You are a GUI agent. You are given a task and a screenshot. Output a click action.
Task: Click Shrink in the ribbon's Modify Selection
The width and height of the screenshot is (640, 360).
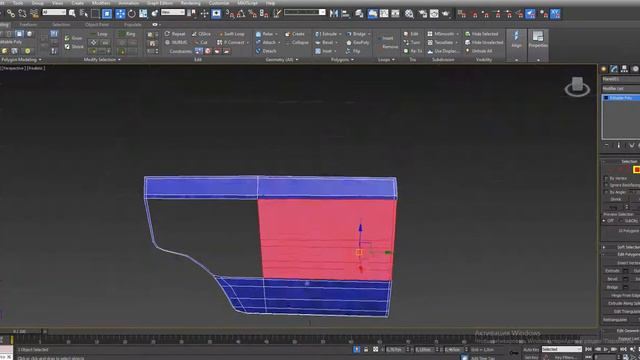(x=74, y=47)
